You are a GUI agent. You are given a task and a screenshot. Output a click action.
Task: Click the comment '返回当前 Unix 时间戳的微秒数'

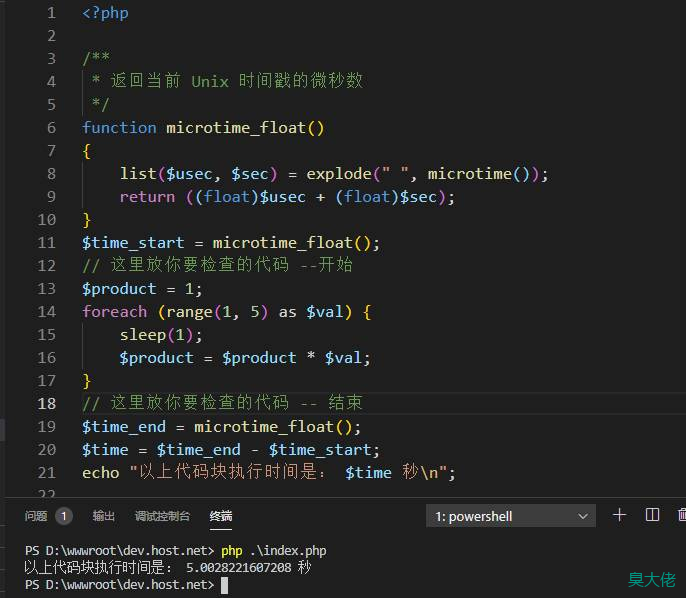pos(236,81)
